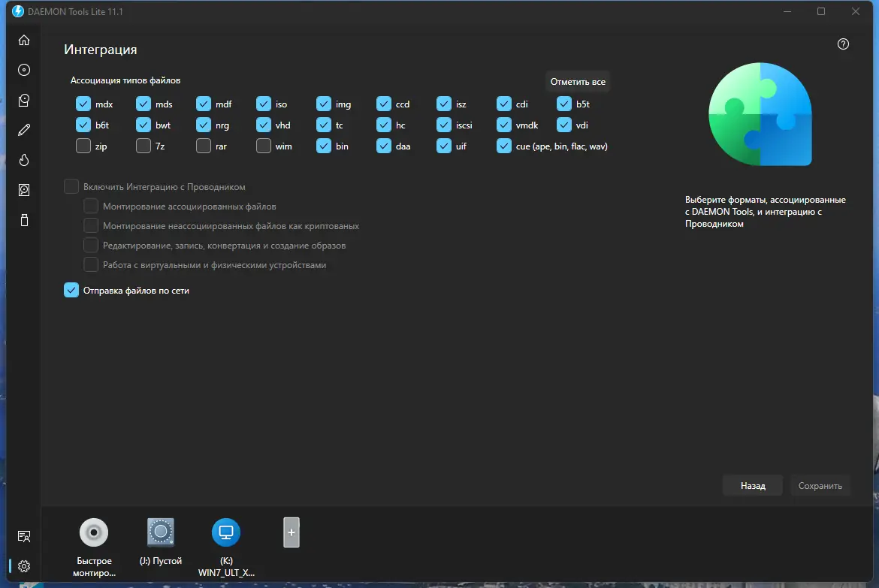This screenshot has width=879, height=588.
Task: Open the virtual HDD search sidebar icon
Action: [x=23, y=190]
